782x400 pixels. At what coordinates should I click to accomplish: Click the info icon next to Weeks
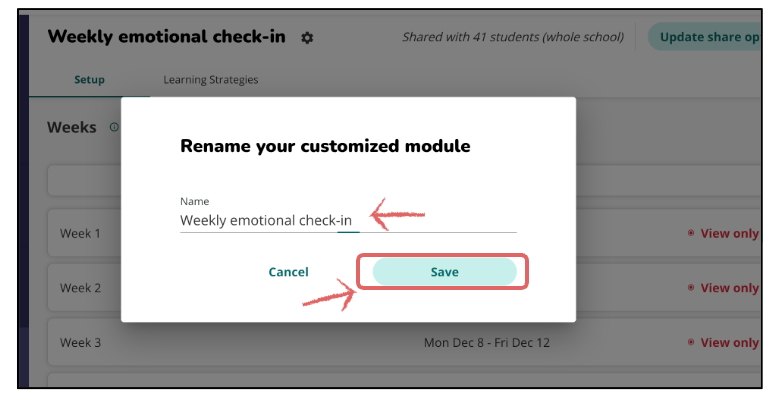tap(114, 128)
